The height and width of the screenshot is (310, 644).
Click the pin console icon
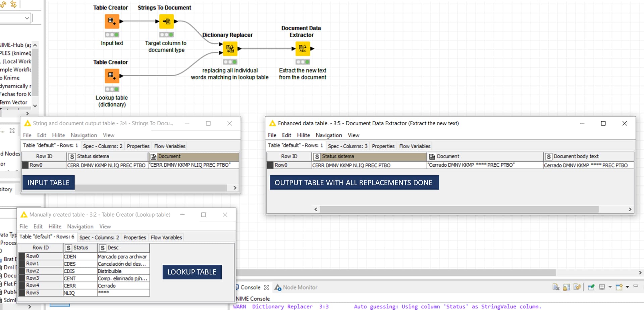(x=591, y=287)
